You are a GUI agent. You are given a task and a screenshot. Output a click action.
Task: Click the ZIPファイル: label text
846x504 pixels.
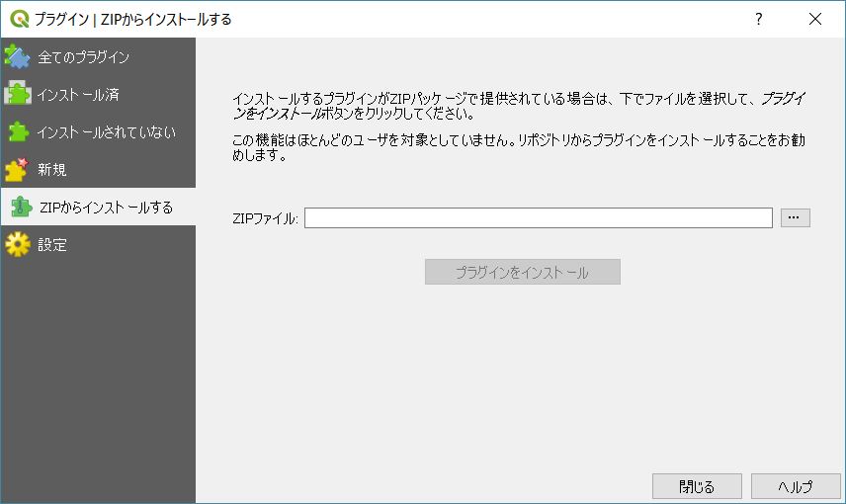click(x=265, y=218)
